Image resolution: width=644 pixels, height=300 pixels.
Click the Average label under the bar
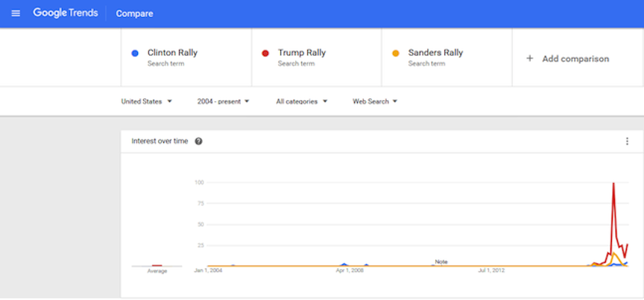(157, 271)
